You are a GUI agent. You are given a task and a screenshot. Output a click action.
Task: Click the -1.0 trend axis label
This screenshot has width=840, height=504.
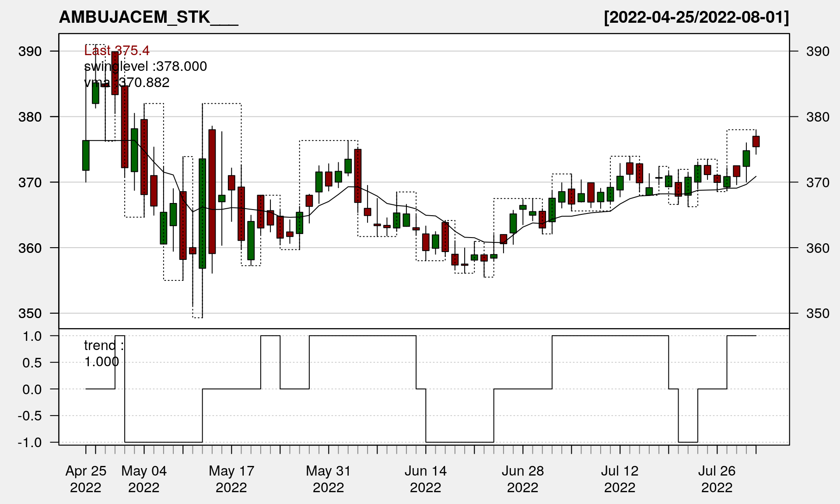tap(30, 443)
